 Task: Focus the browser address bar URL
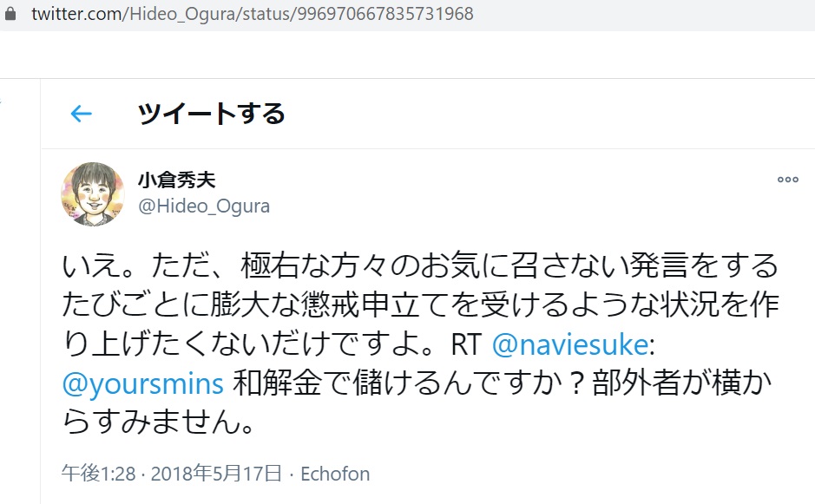point(253,14)
